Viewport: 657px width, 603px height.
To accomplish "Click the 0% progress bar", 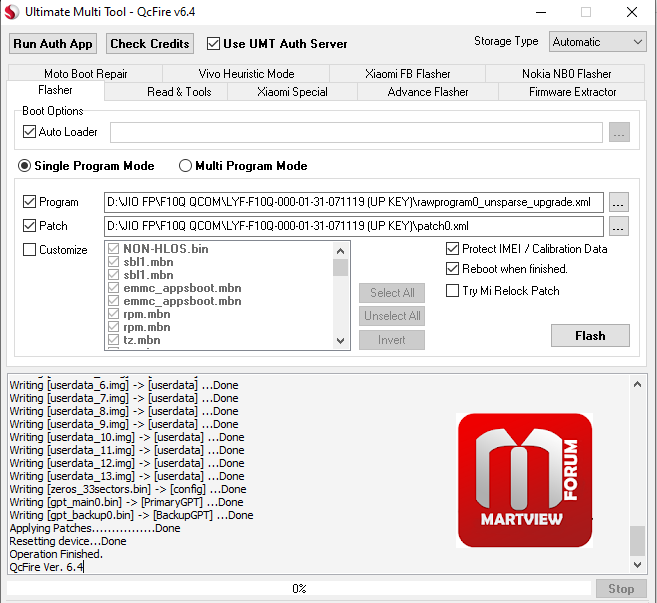I will pos(299,588).
